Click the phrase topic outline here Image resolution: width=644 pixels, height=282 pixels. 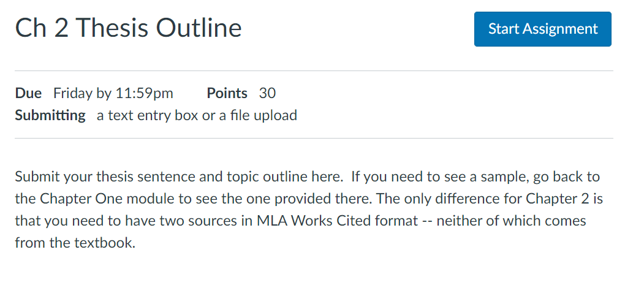(285, 177)
